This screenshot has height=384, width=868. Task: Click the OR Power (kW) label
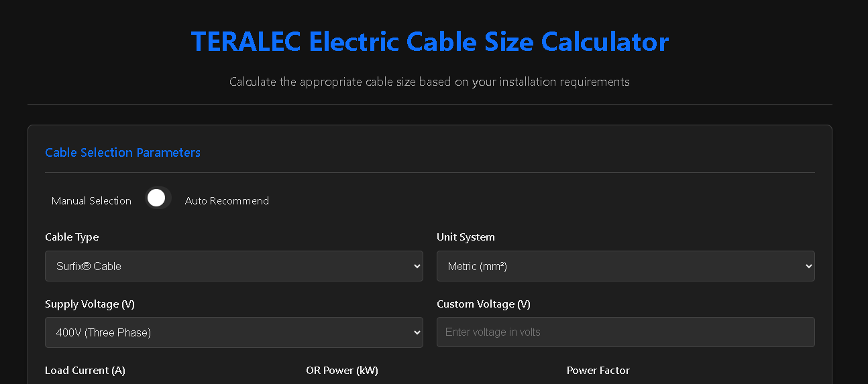(x=342, y=371)
